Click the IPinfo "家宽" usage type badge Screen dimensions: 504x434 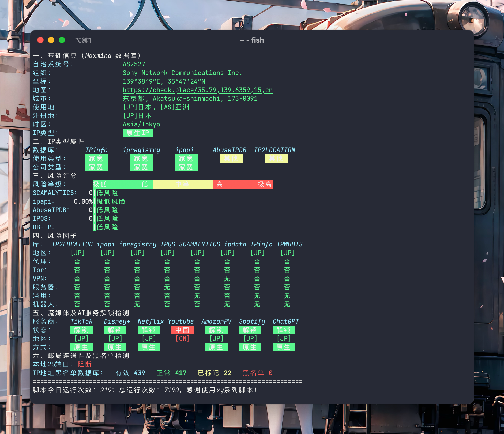point(96,159)
